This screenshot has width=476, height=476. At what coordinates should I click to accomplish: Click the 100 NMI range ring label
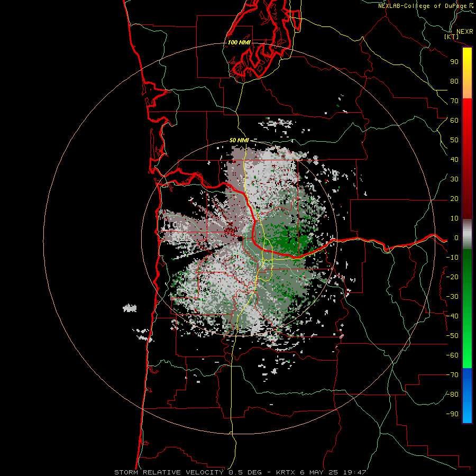coord(239,42)
